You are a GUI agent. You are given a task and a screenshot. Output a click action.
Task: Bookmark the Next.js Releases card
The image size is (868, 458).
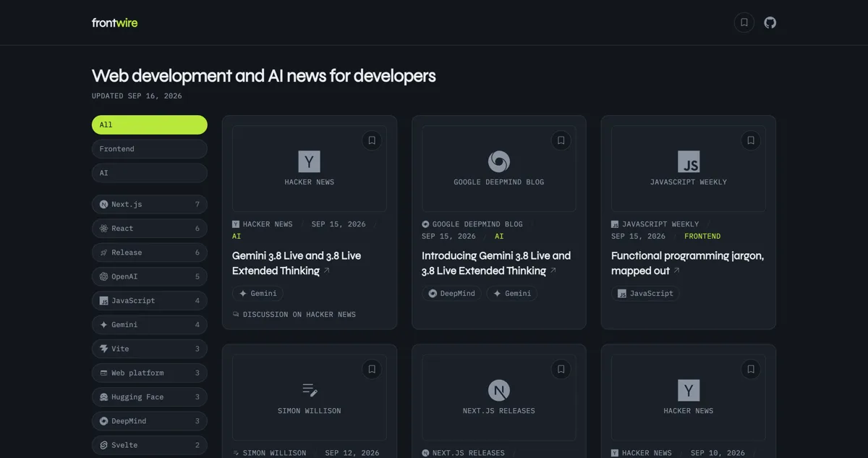(561, 369)
